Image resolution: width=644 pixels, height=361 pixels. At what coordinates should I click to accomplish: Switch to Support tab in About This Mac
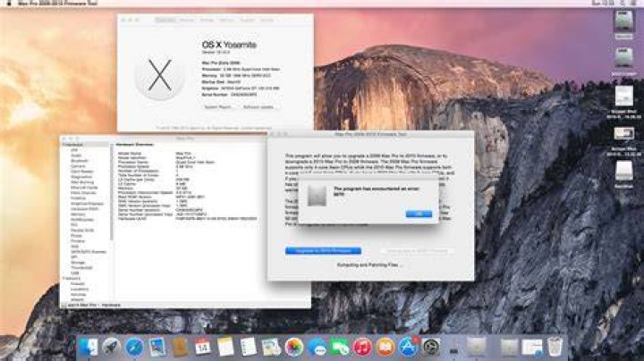coord(247,20)
